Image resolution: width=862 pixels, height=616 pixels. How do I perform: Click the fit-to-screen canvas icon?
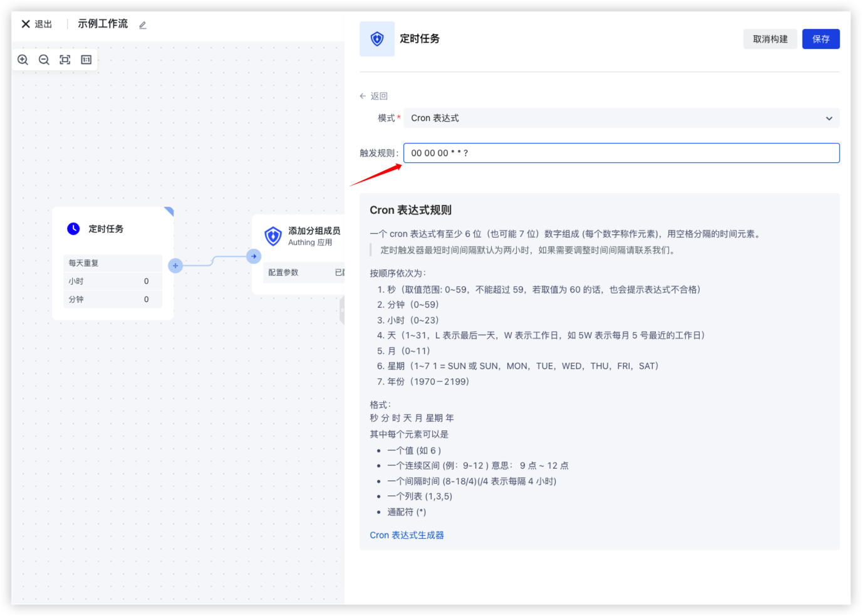tap(65, 60)
